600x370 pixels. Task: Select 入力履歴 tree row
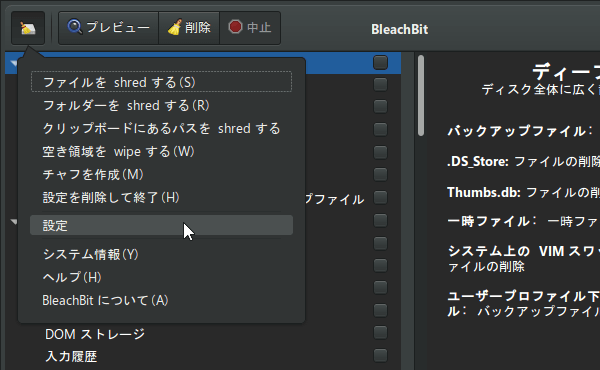[x=203, y=356]
